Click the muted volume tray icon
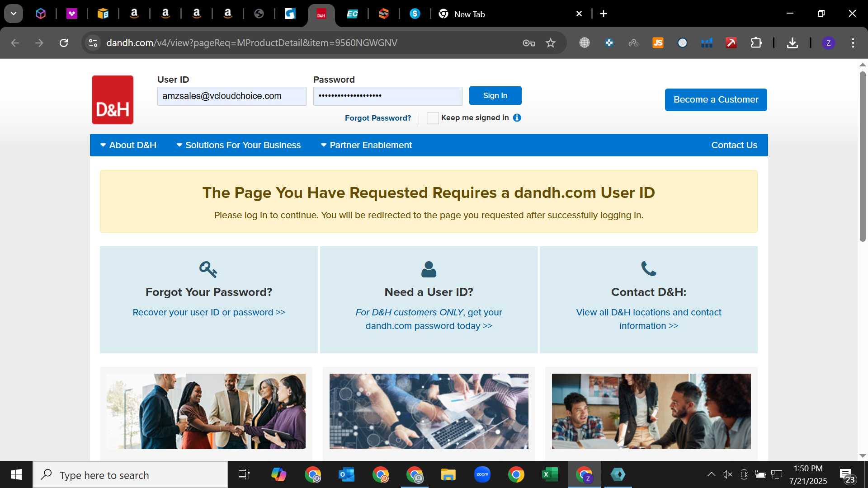 [727, 474]
